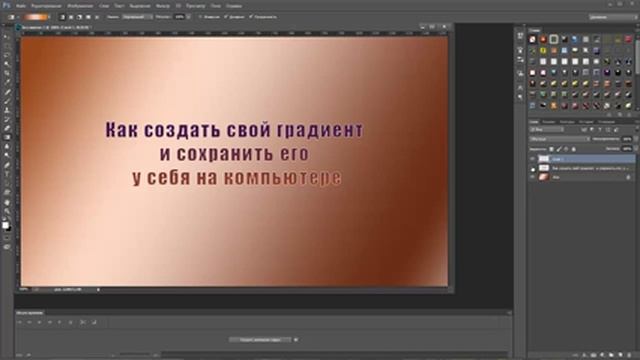
Task: Switch to the Каналы tab
Action: pos(549,122)
